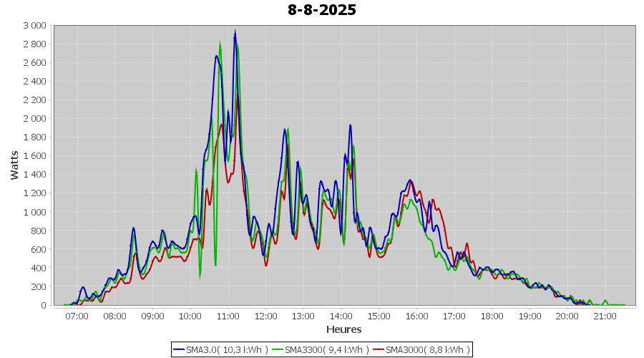Click the 13:00 x-axis tick label

pos(303,316)
